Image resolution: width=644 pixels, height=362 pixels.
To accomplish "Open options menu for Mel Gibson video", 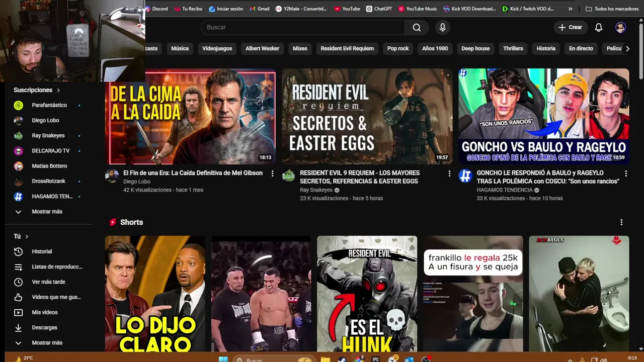I will pos(272,173).
